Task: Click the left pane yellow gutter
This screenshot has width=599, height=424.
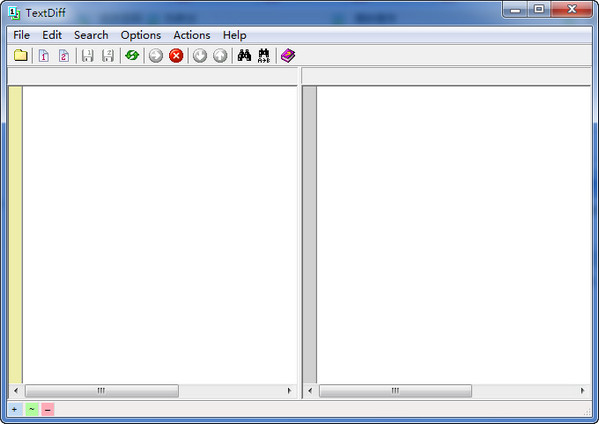Action: (x=15, y=235)
